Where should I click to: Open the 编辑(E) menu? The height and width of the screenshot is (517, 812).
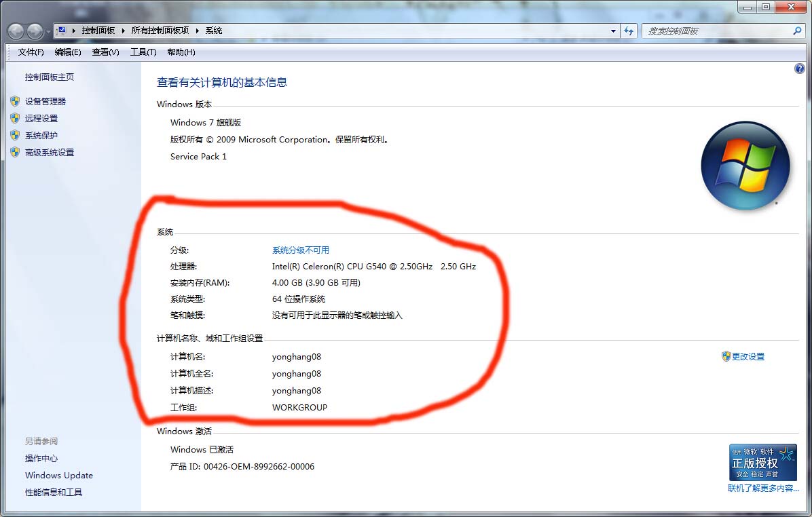click(x=68, y=52)
